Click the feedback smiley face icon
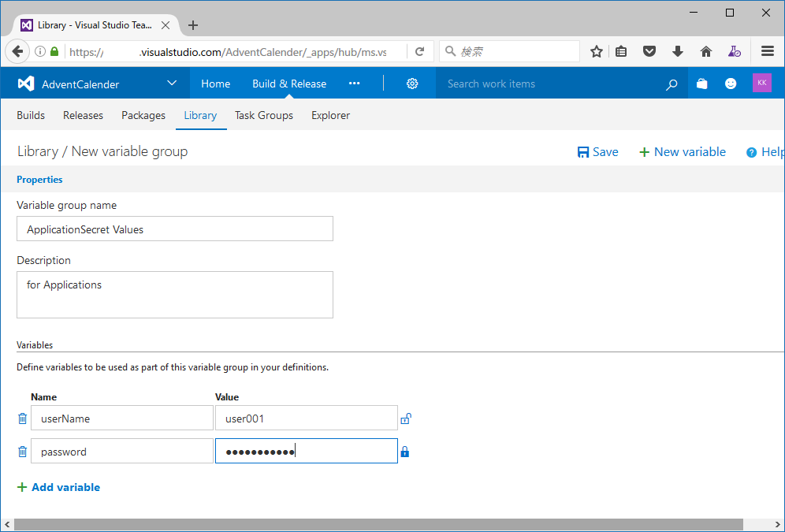This screenshot has height=532, width=785. tap(731, 84)
